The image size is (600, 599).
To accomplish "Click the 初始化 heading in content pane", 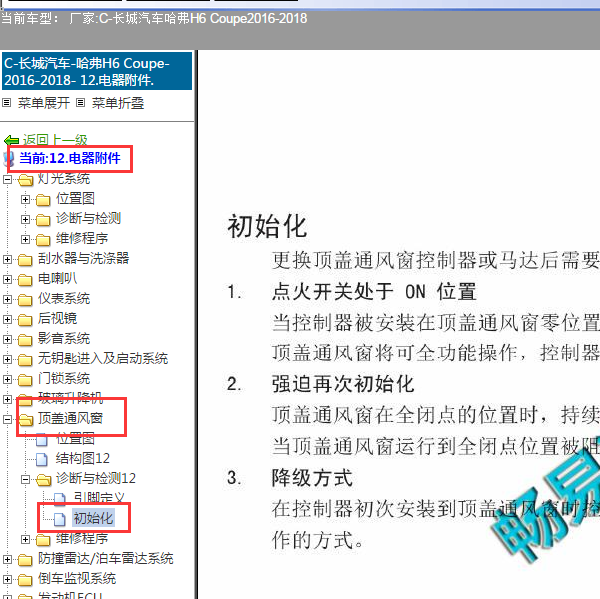I will [x=267, y=226].
